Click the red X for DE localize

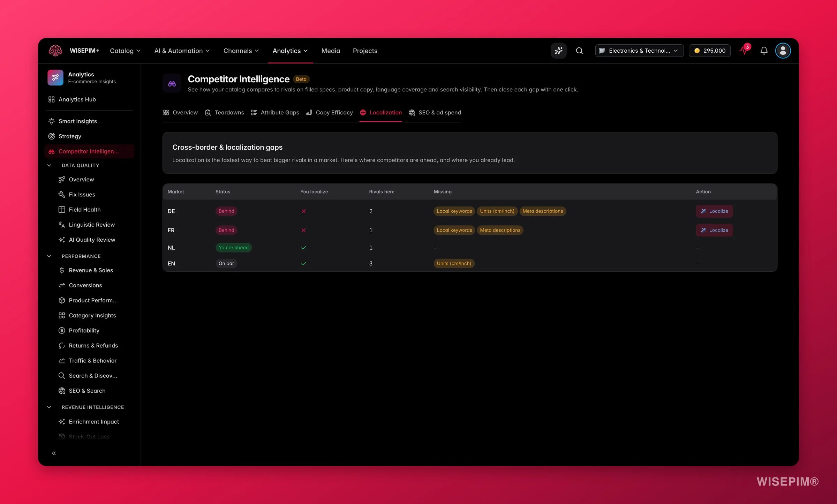303,211
